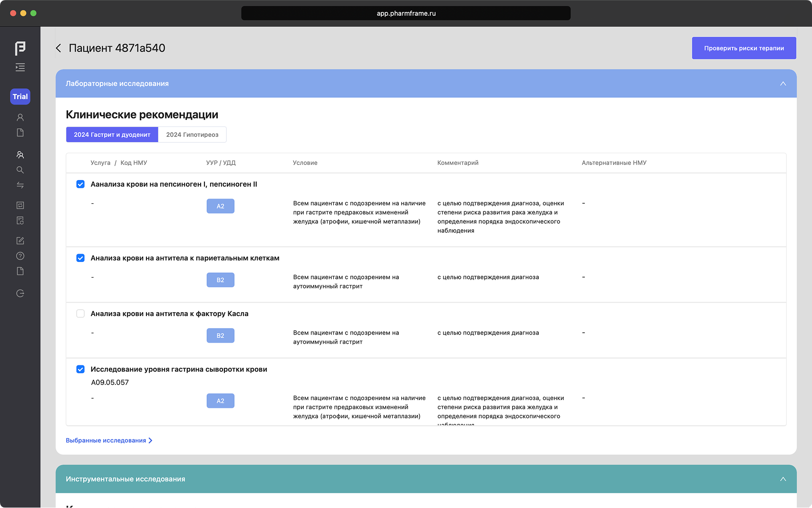Collapse the Лабораторные исследования section
The height and width of the screenshot is (508, 812).
[783, 84]
